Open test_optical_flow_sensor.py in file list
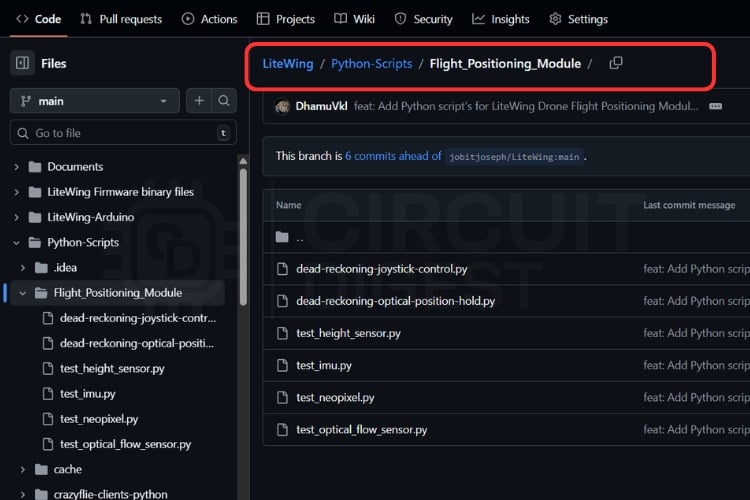Image resolution: width=750 pixels, height=500 pixels. [362, 430]
